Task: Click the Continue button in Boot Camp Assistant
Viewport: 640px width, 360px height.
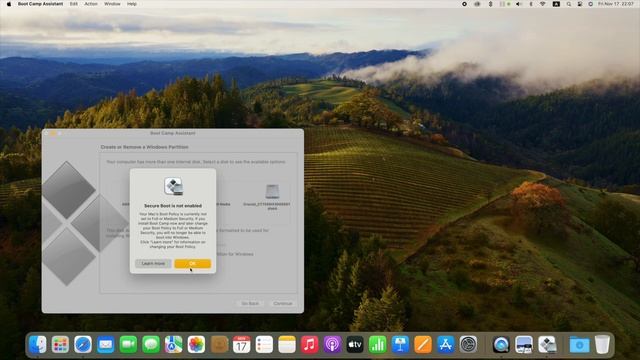Action: pyautogui.click(x=283, y=304)
